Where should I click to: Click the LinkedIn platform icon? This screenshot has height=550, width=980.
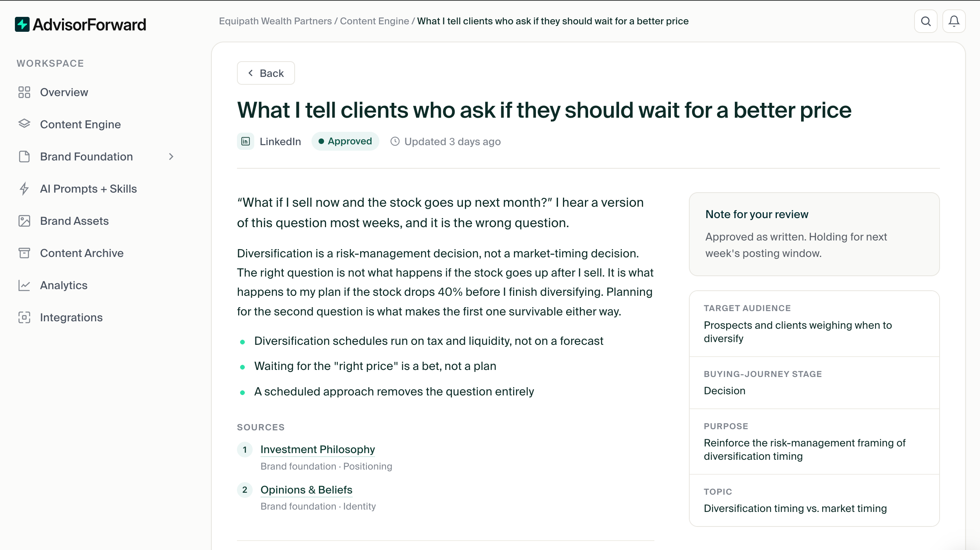246,141
